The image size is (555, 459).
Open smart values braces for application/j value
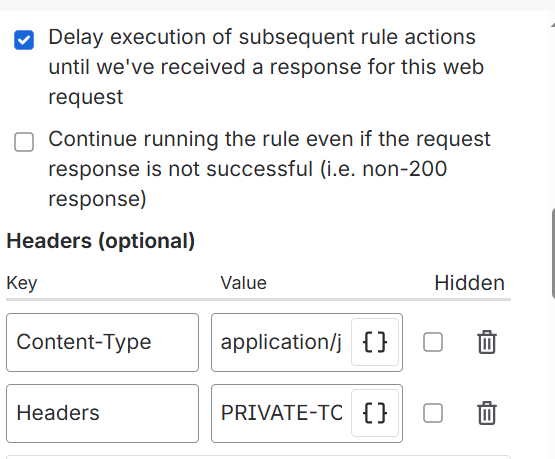coord(375,342)
